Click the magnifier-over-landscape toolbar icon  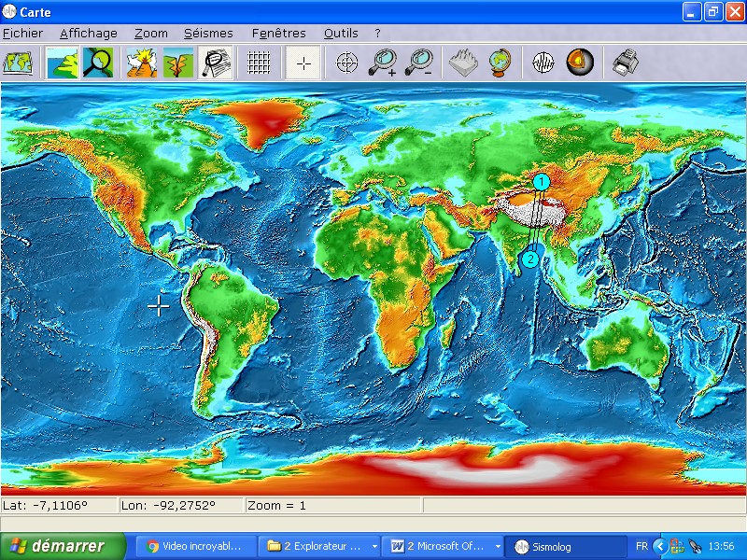click(x=98, y=63)
